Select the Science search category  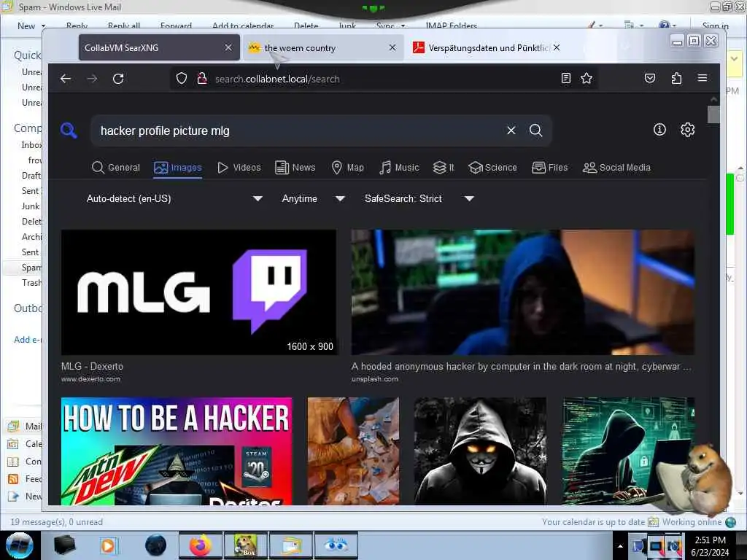[x=492, y=168]
